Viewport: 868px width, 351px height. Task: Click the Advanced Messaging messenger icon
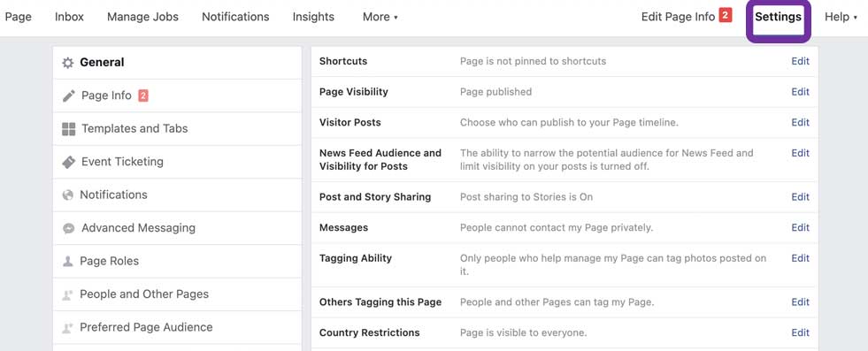point(69,228)
